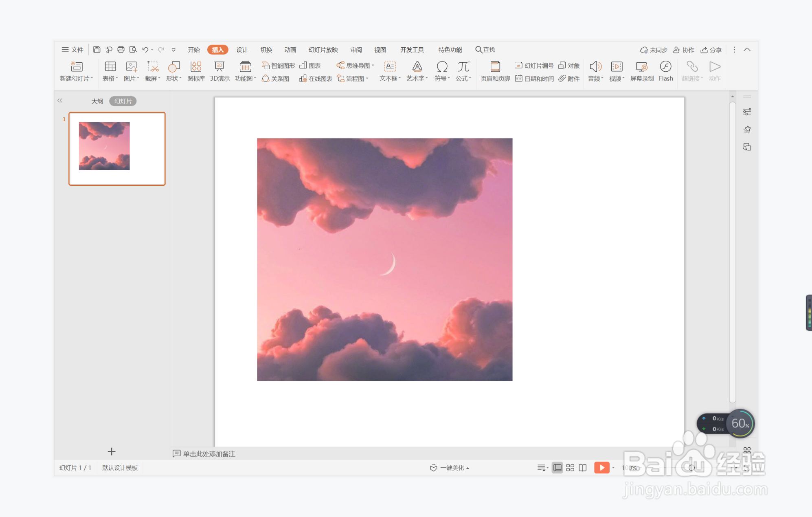The height and width of the screenshot is (517, 812).
Task: Open notes display options in status bar
Action: 542,468
